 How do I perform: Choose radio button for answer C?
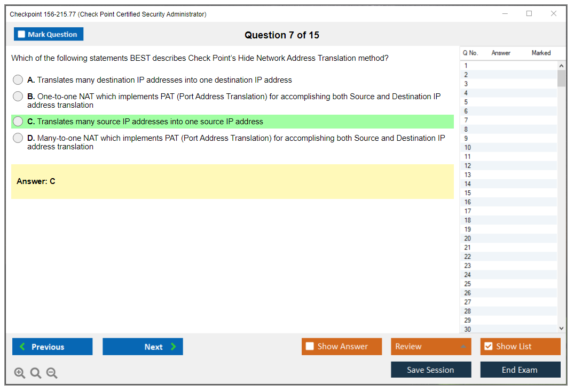click(x=18, y=122)
